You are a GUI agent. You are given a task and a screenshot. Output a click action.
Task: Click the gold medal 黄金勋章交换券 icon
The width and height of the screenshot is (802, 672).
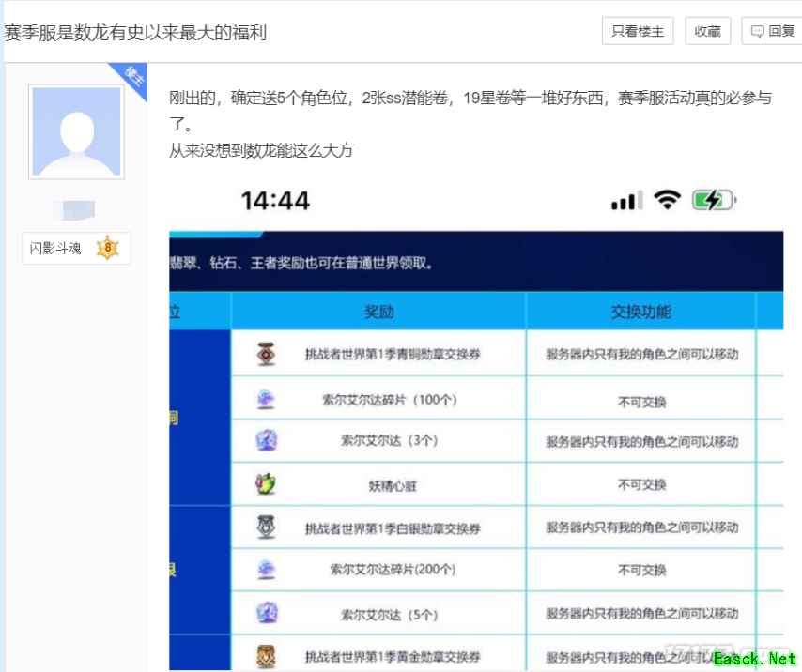click(x=267, y=657)
